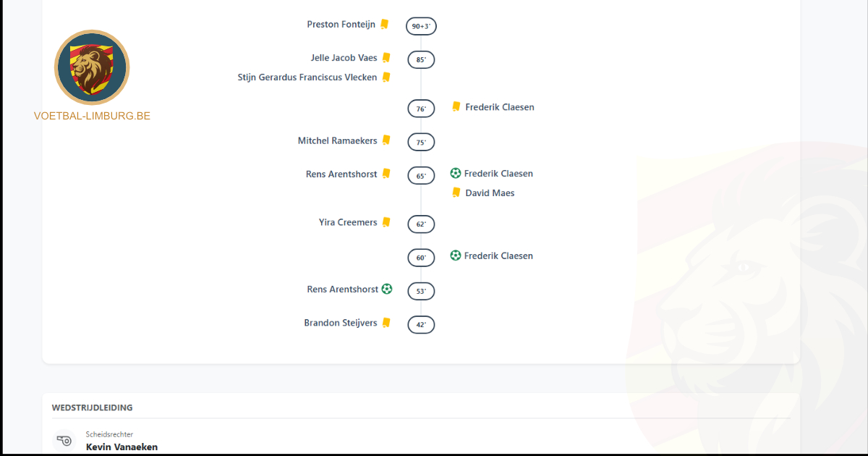Open Stijn Gerardus Franciscus Vlecken's name
The height and width of the screenshot is (456, 868).
(307, 77)
